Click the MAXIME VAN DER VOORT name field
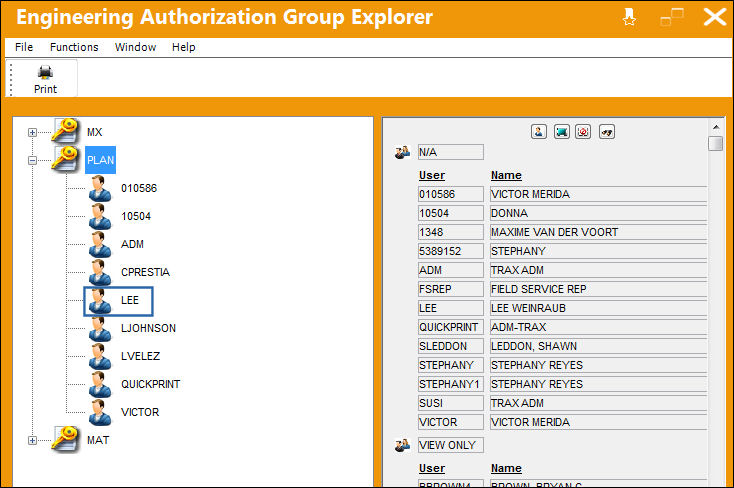Viewport: 734px width, 488px height. pos(598,232)
